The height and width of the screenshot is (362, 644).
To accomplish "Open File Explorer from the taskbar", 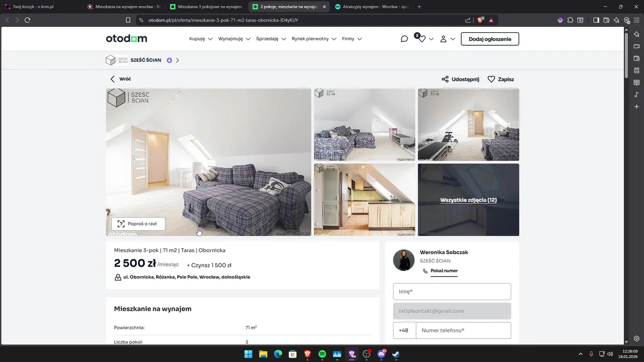I will 263,354.
